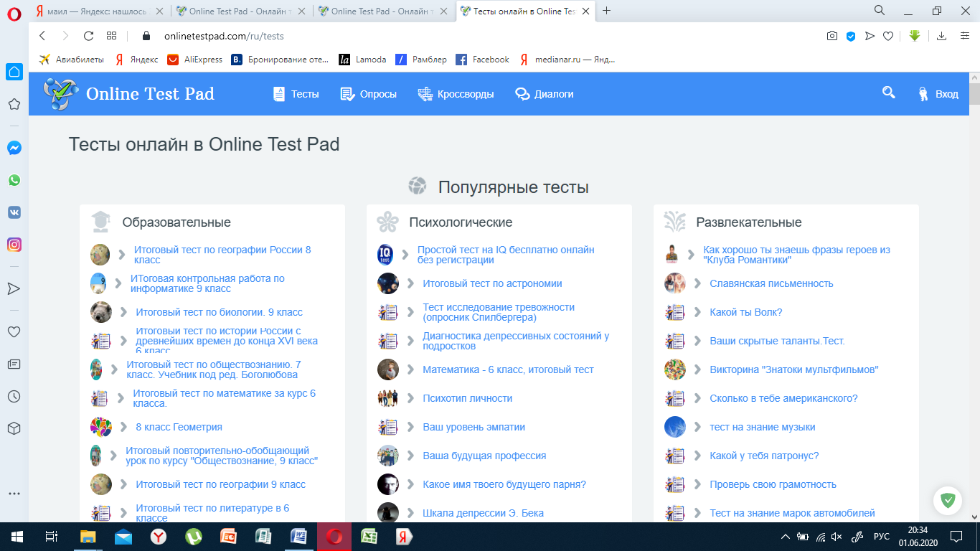Click IQ test thumbnail image
The height and width of the screenshot is (551, 980).
pyautogui.click(x=386, y=255)
